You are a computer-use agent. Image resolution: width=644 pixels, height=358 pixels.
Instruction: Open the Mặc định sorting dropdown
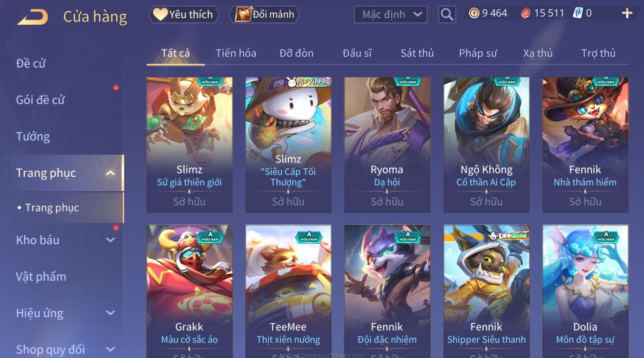tap(391, 14)
